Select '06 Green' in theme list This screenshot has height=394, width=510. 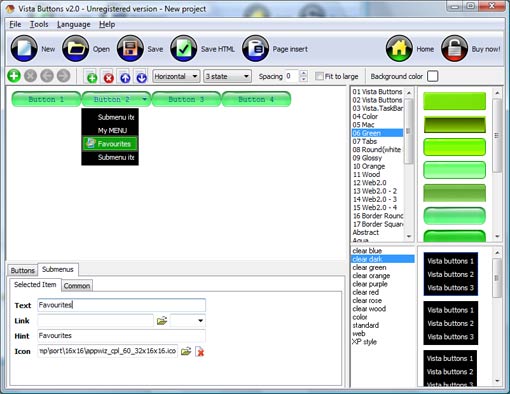[377, 133]
